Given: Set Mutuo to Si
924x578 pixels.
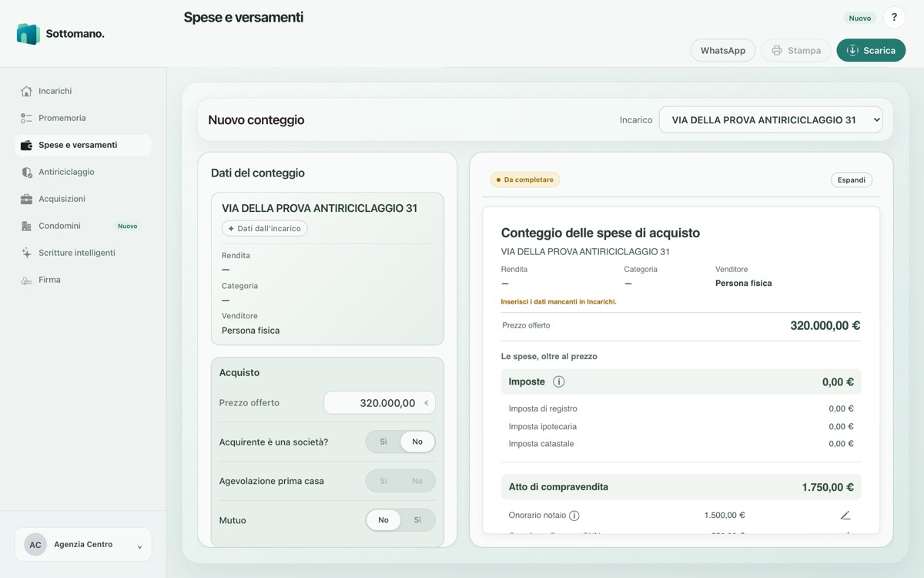Looking at the screenshot, I should (x=417, y=520).
